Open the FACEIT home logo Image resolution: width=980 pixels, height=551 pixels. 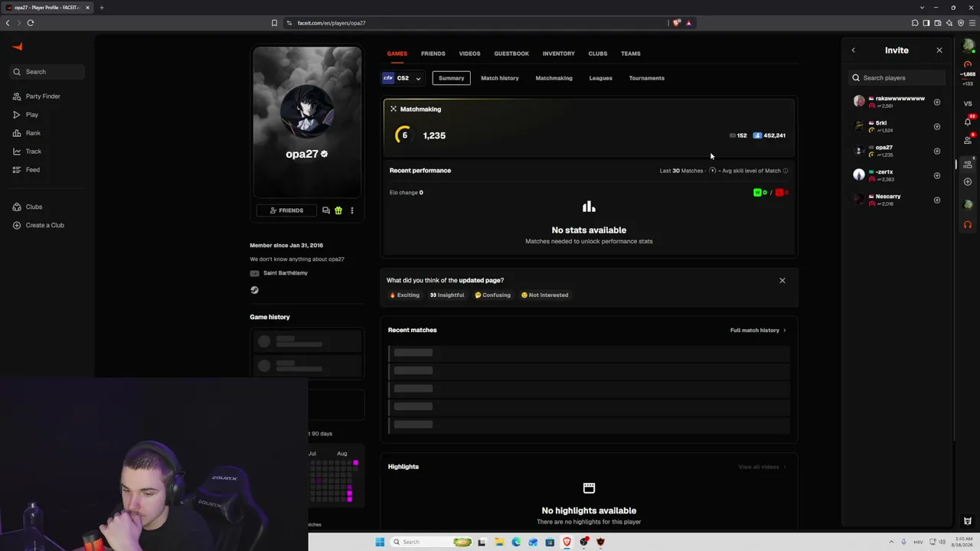(x=18, y=47)
